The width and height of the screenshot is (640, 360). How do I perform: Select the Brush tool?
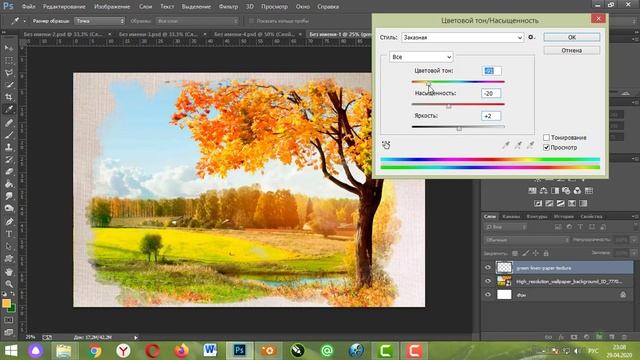pyautogui.click(x=9, y=135)
